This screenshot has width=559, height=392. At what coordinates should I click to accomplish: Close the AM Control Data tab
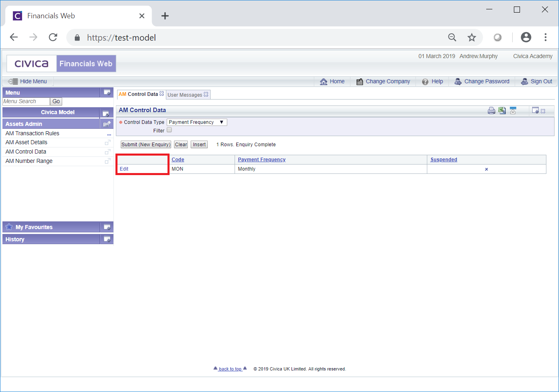coord(162,93)
